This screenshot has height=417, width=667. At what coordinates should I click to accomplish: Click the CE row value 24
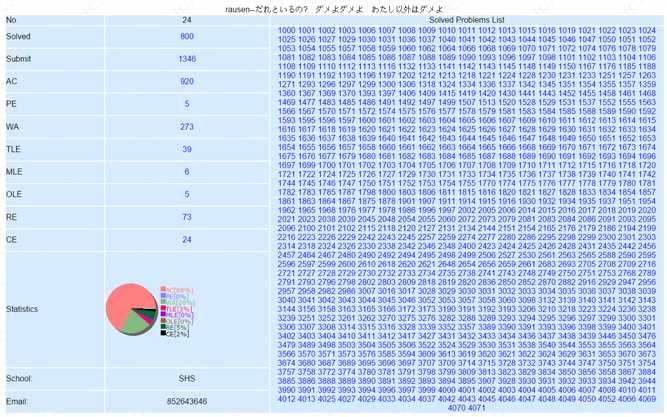(187, 240)
